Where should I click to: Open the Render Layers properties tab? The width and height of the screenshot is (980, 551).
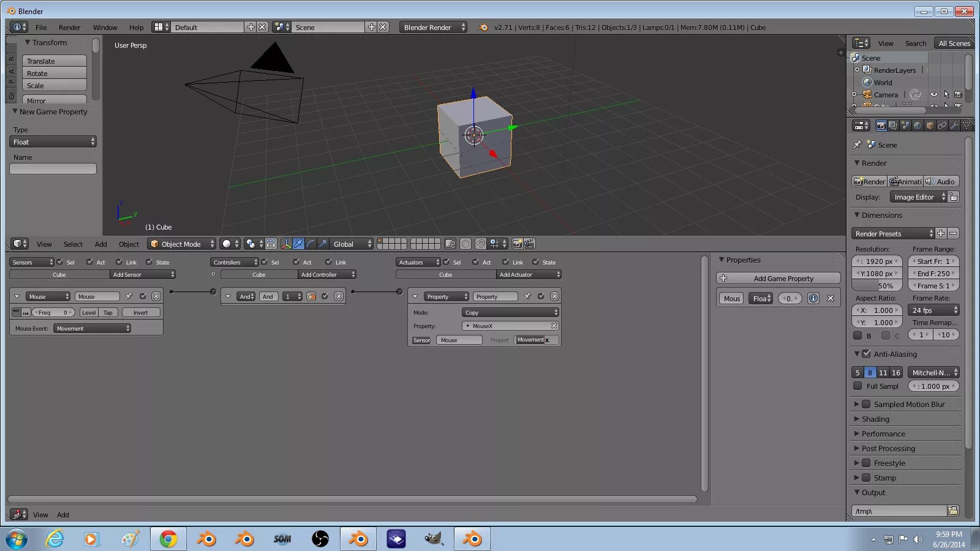pyautogui.click(x=893, y=126)
